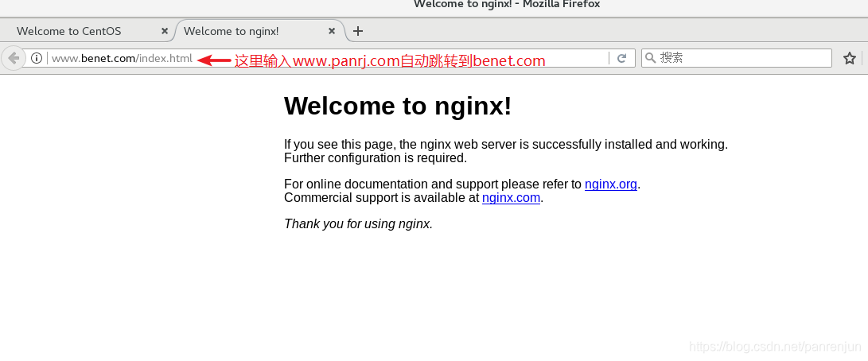Select the Welcome to nginx! tab
Screen dimensions: 868x361
tap(260, 31)
